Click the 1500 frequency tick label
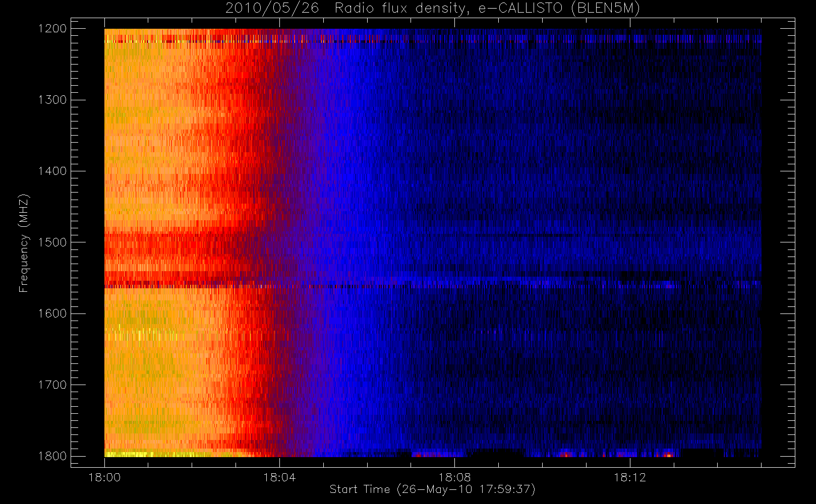 (x=52, y=242)
